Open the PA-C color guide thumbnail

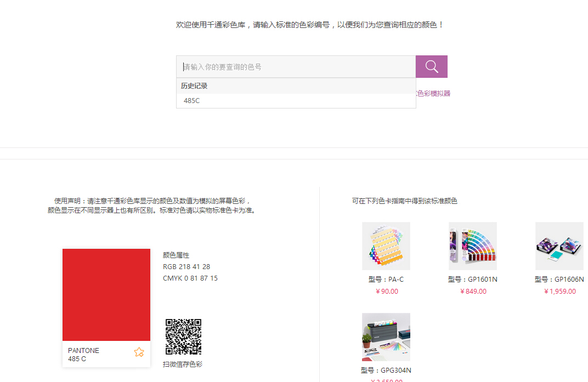point(386,246)
